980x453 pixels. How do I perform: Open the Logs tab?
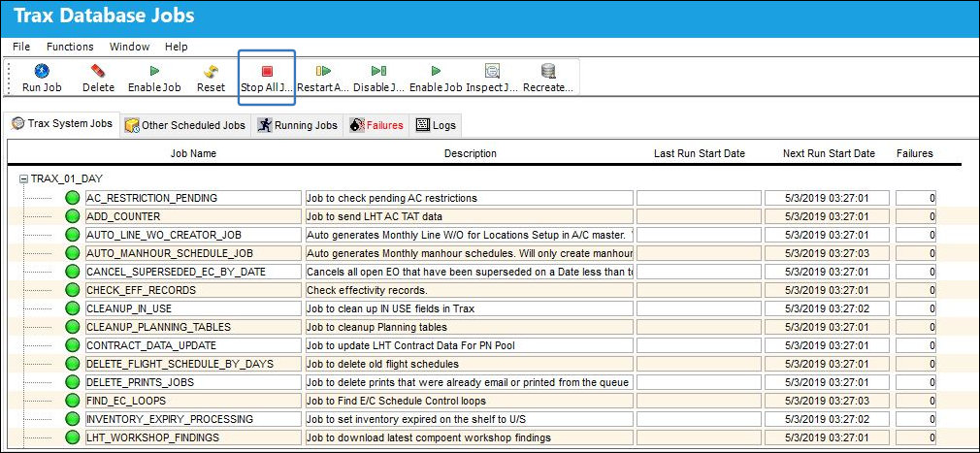[x=437, y=125]
